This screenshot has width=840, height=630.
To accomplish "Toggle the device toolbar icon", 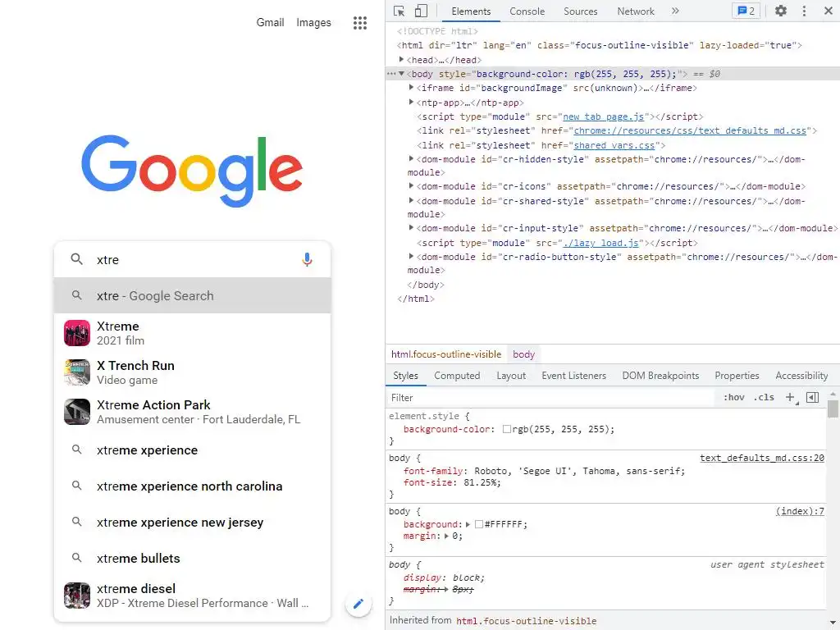I will 421,11.
